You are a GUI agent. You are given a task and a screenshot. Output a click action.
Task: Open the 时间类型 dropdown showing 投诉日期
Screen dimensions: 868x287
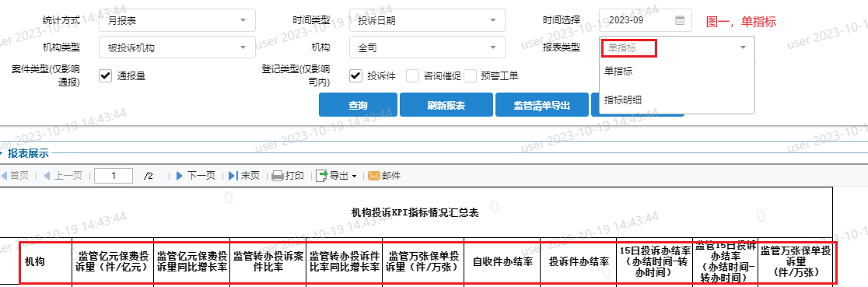click(427, 20)
